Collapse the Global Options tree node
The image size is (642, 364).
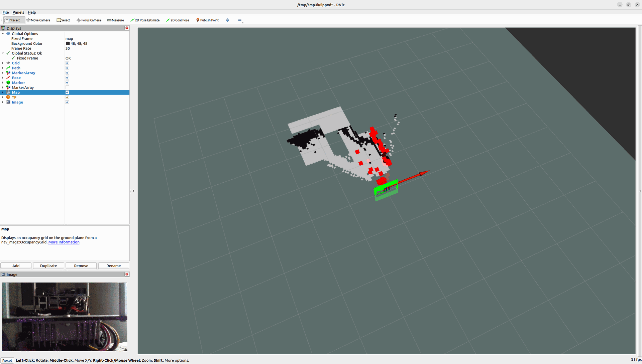click(x=3, y=34)
